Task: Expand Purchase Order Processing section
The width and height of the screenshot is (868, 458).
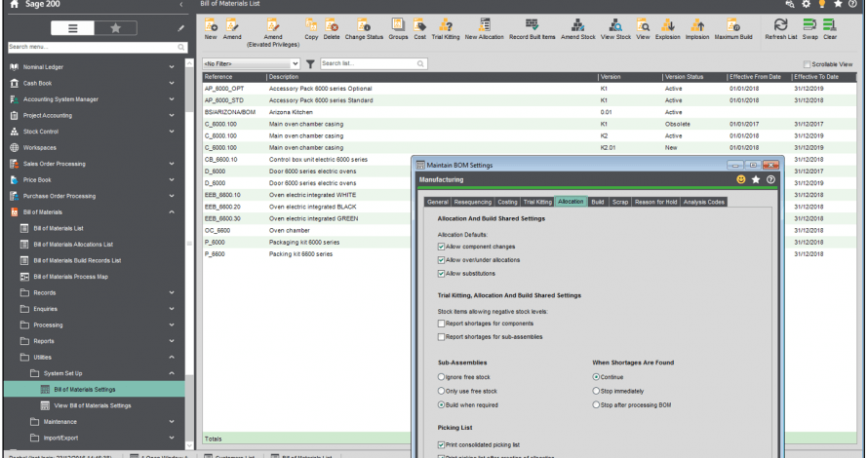Action: 172,196
